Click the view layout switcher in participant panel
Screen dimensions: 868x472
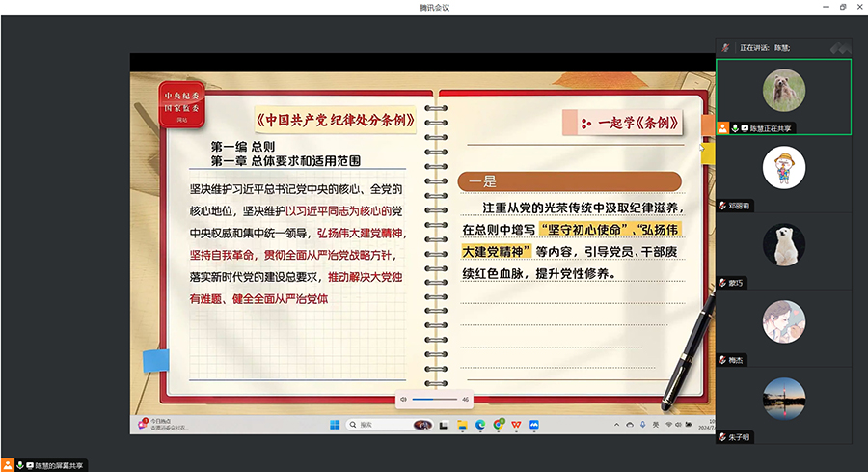pyautogui.click(x=840, y=46)
